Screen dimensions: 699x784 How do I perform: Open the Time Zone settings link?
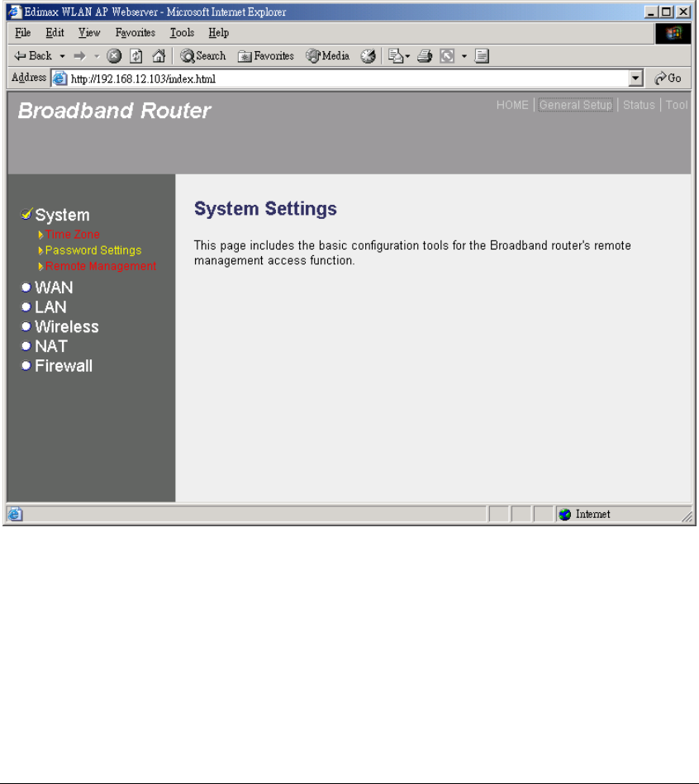click(73, 235)
